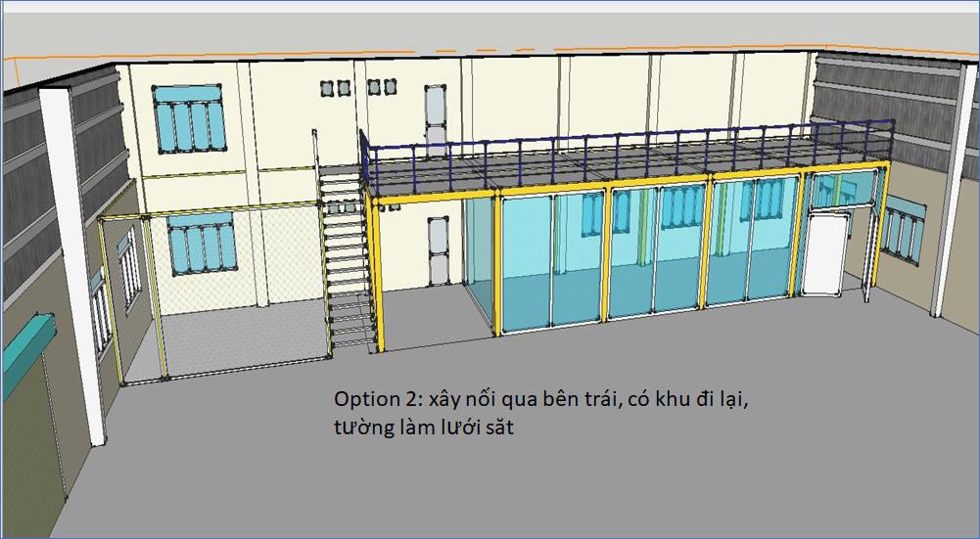Click the lower blue window behind mesh fence
980x539 pixels.
tap(202, 245)
